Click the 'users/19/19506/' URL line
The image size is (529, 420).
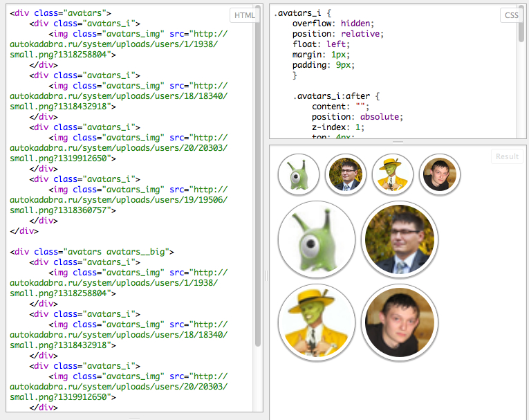coord(119,200)
